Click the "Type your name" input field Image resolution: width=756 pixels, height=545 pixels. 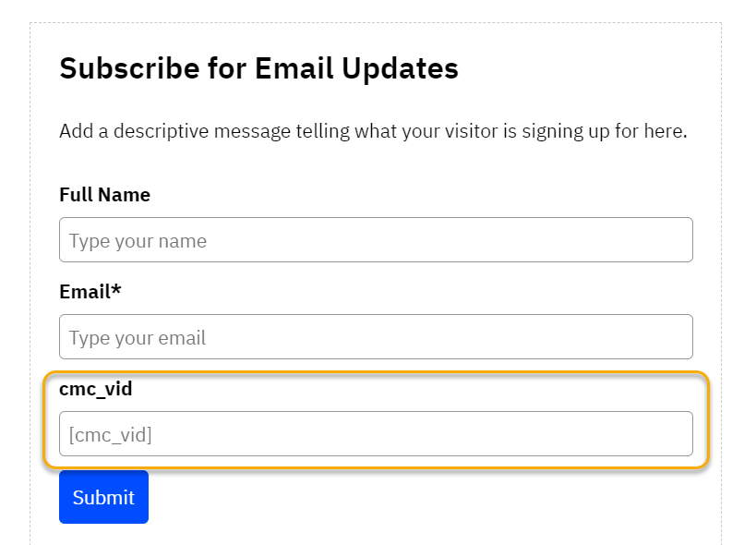(376, 240)
